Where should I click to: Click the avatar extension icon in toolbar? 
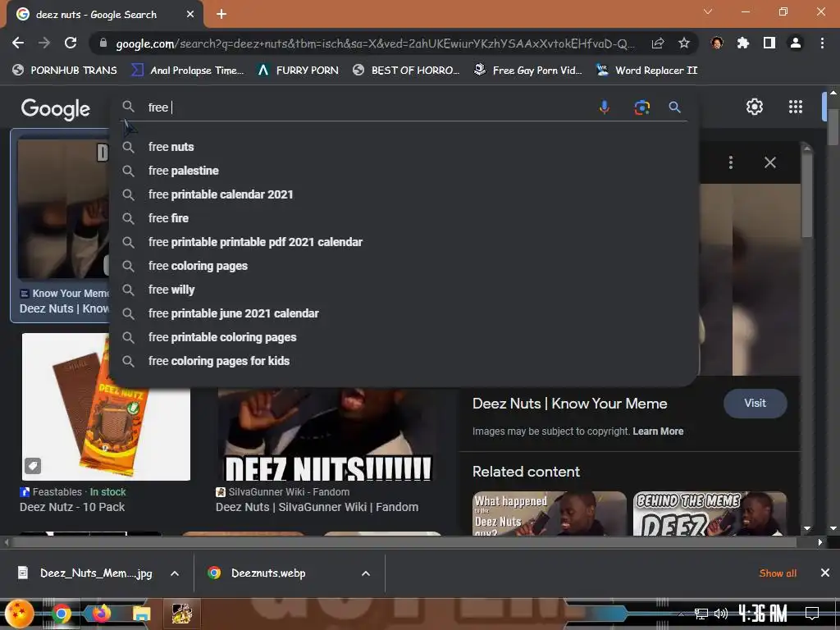(x=717, y=43)
